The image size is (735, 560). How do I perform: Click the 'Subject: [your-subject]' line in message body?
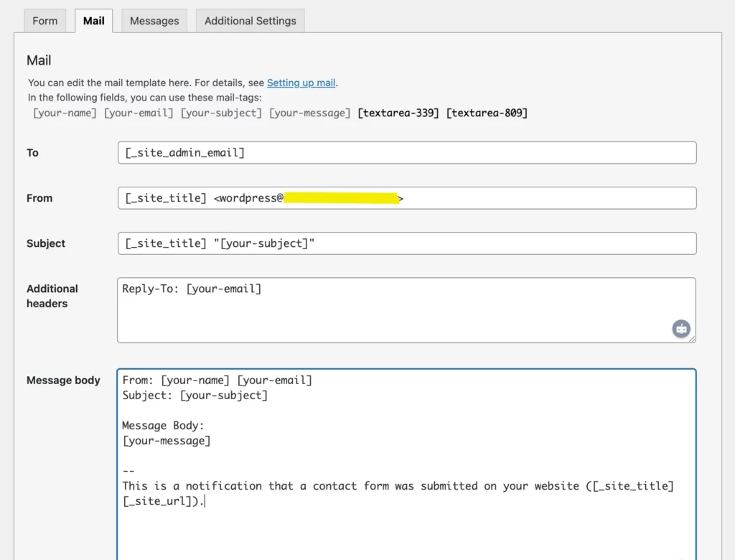point(195,396)
